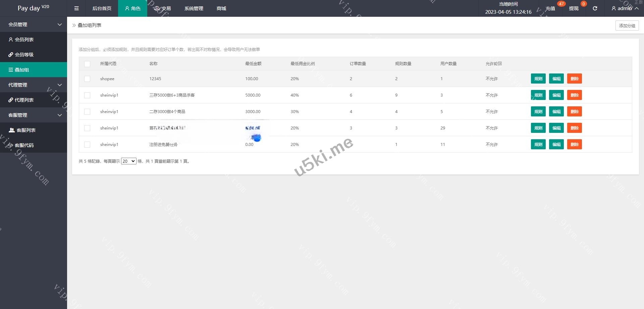
Task: Open 充值 notifications with 47 badge
Action: coord(550,8)
